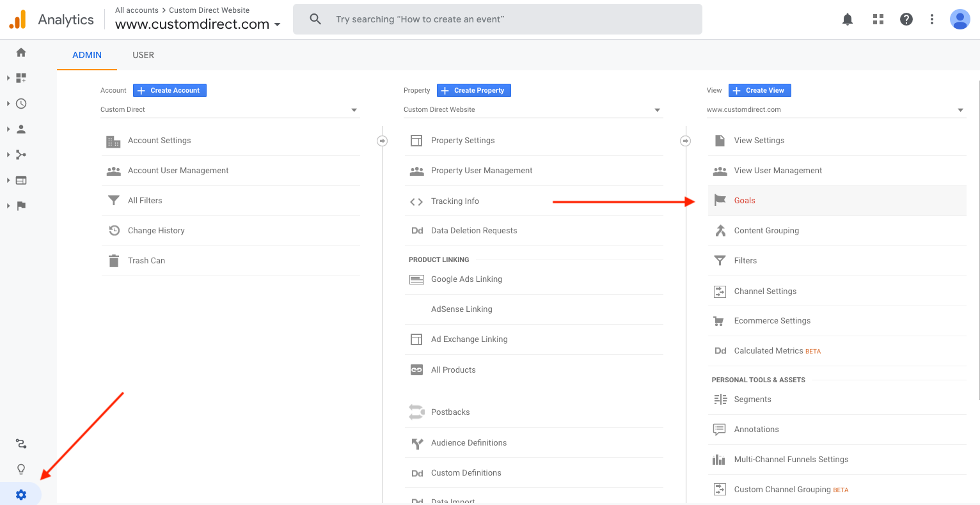Open notifications bell icon

[x=848, y=19]
